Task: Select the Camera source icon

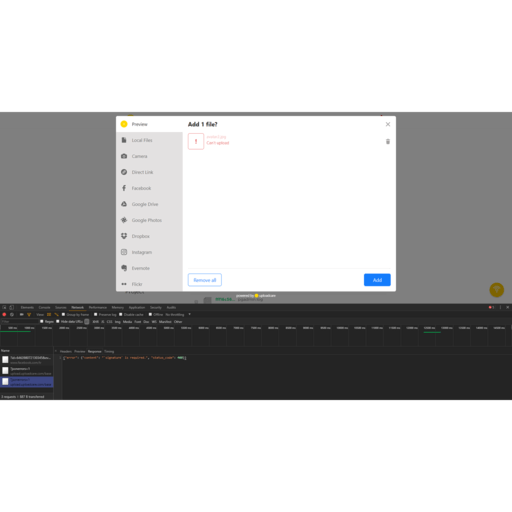Action: coord(124,156)
